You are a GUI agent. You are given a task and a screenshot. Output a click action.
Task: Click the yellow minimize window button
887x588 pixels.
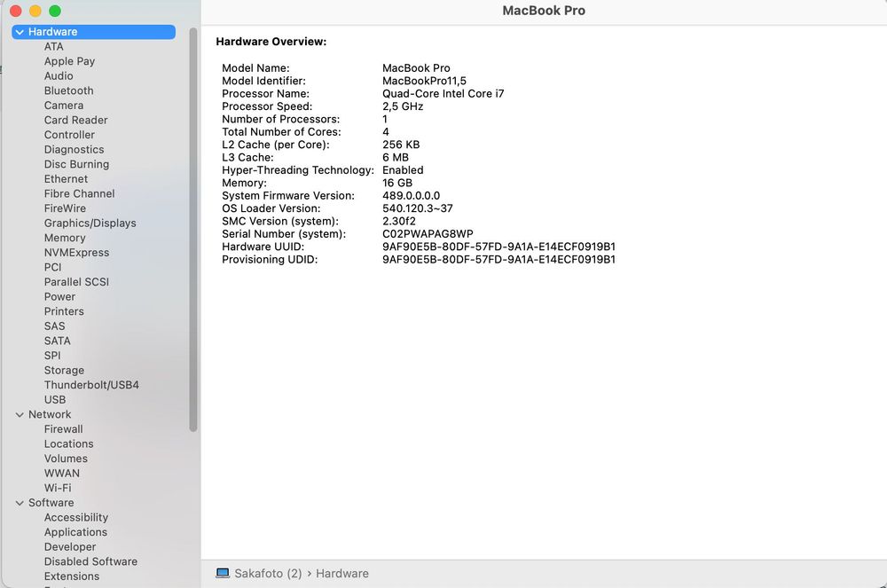(35, 11)
